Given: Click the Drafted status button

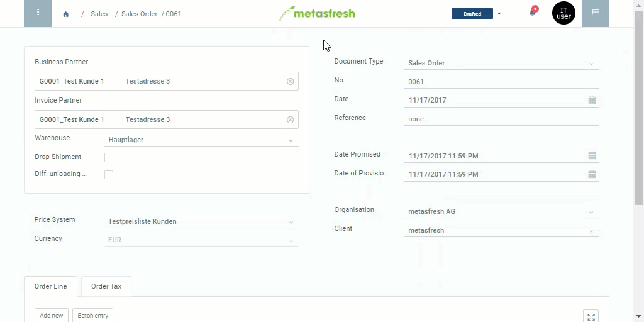Looking at the screenshot, I should pyautogui.click(x=472, y=14).
